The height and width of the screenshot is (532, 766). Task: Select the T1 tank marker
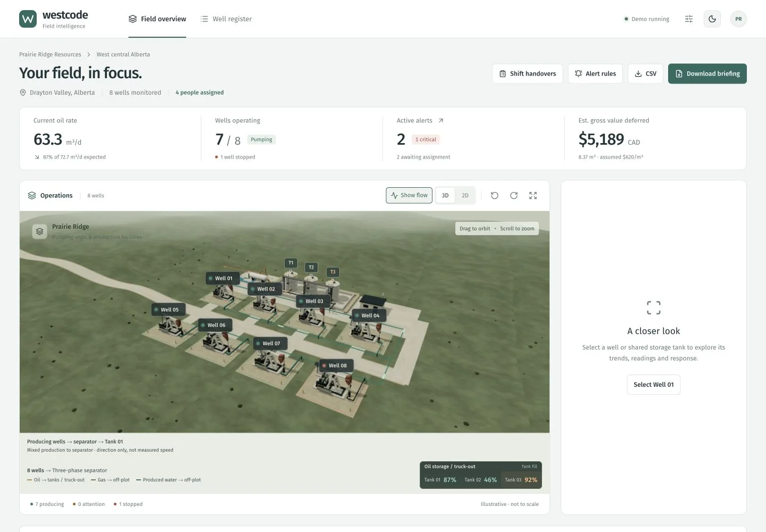(x=291, y=263)
